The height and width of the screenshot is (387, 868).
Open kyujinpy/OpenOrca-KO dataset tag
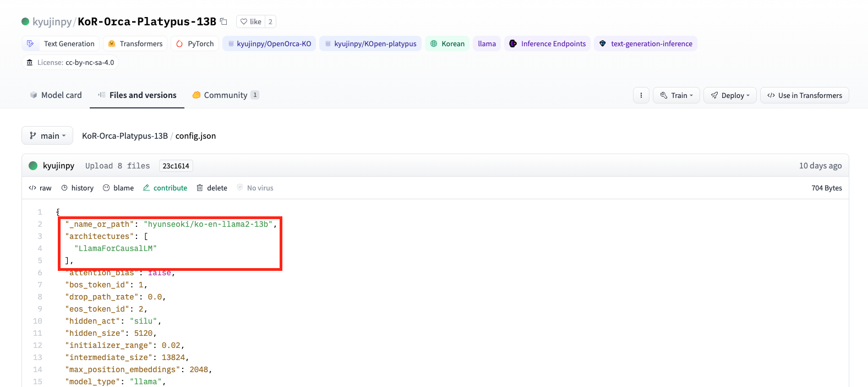click(x=269, y=43)
